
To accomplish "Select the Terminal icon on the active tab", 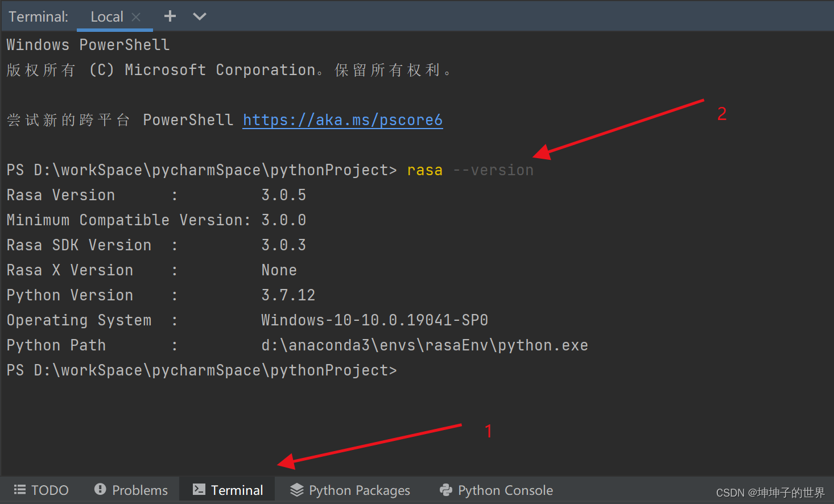I will [199, 490].
